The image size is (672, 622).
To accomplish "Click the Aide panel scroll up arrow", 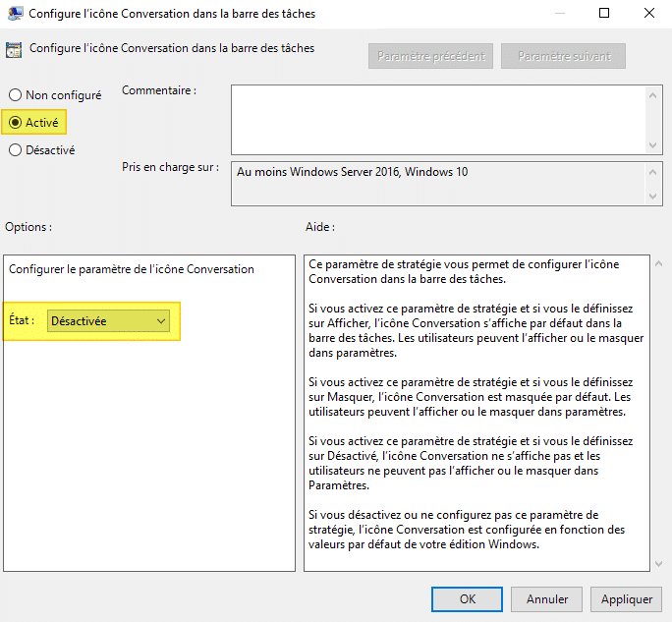I will click(658, 264).
